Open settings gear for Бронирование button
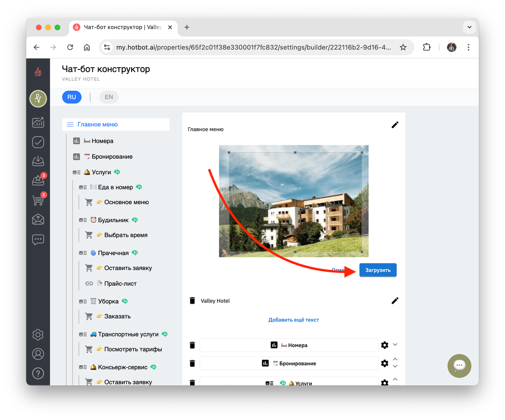505x420 pixels. 385,363
